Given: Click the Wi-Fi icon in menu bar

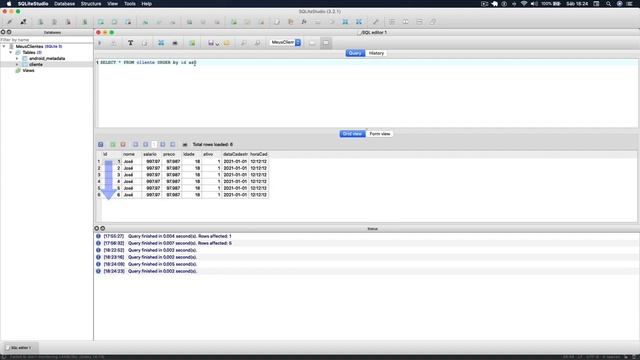Looking at the screenshot, I should [x=524, y=4].
